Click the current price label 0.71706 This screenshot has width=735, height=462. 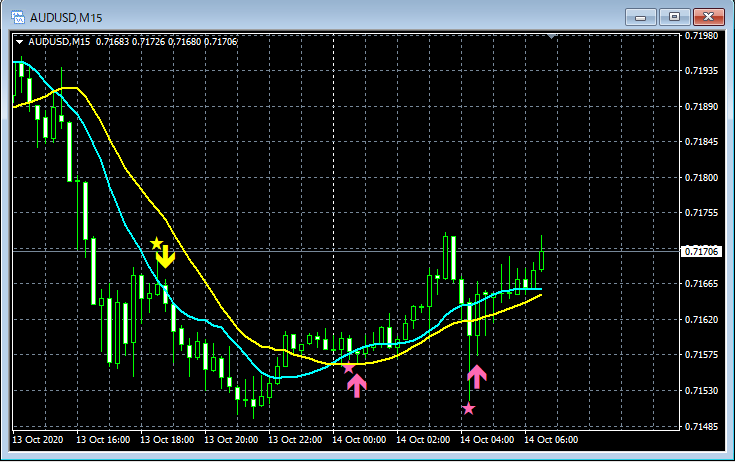pos(701,252)
